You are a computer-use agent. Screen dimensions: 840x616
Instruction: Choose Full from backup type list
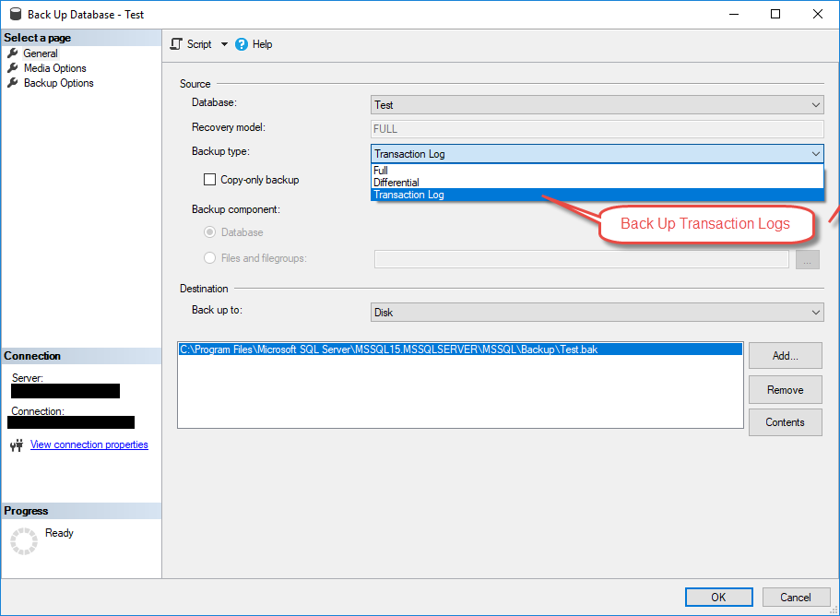pos(381,171)
